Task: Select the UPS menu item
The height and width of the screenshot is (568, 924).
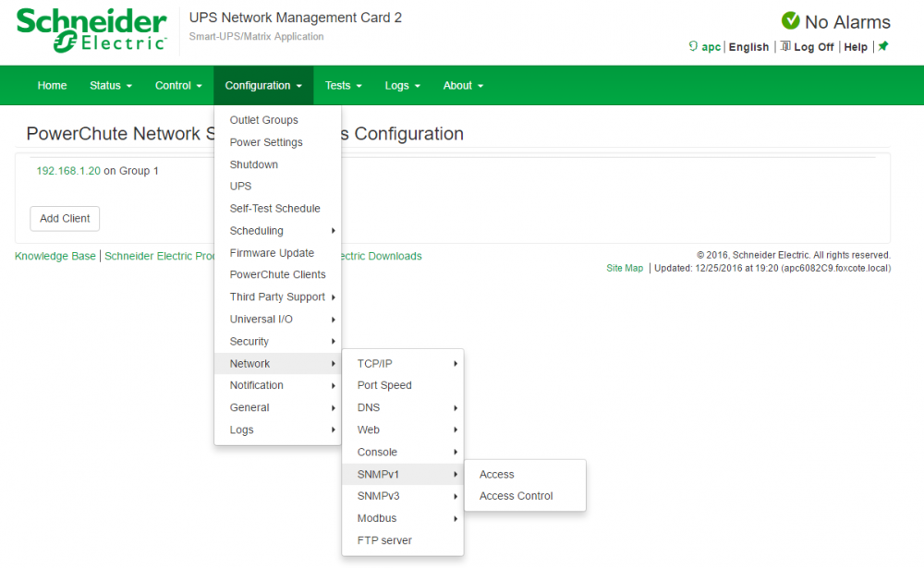Action: pos(277,187)
